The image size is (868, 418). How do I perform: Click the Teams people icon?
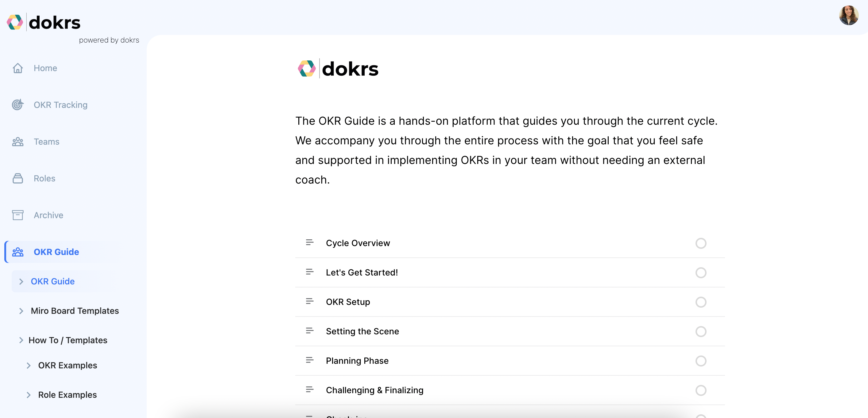[17, 142]
